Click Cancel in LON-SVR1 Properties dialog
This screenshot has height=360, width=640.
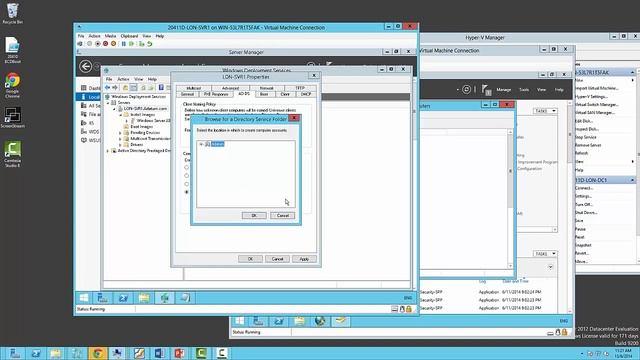(x=277, y=259)
